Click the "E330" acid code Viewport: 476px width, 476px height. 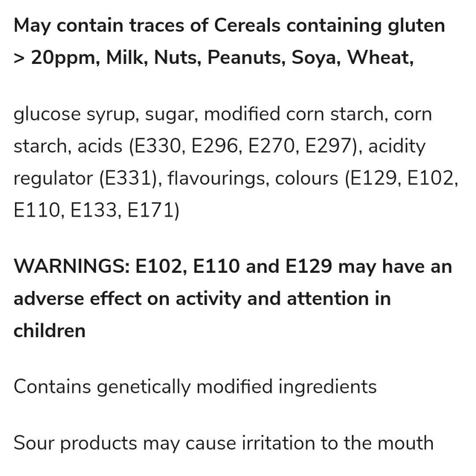point(152,147)
